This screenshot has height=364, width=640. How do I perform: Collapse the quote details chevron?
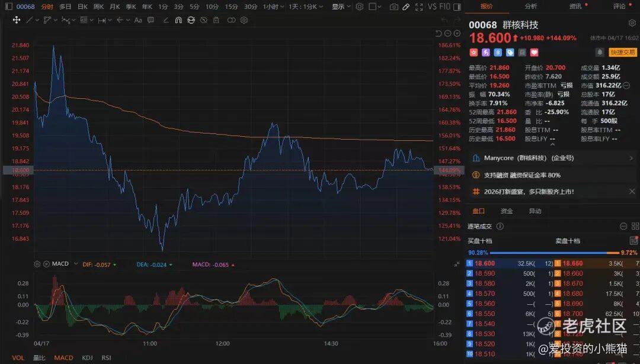(552, 144)
